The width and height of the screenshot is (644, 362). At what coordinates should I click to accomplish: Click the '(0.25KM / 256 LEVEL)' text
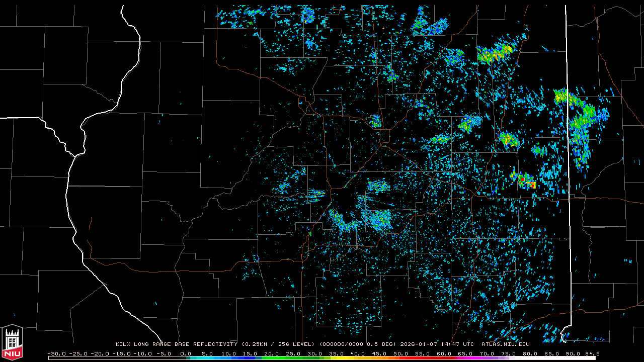coord(278,344)
